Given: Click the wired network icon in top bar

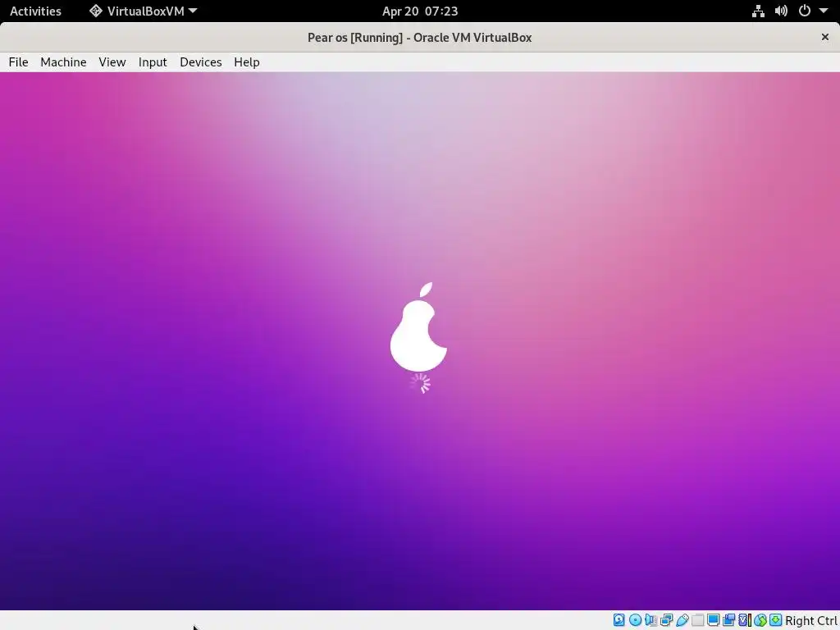Looking at the screenshot, I should click(758, 11).
